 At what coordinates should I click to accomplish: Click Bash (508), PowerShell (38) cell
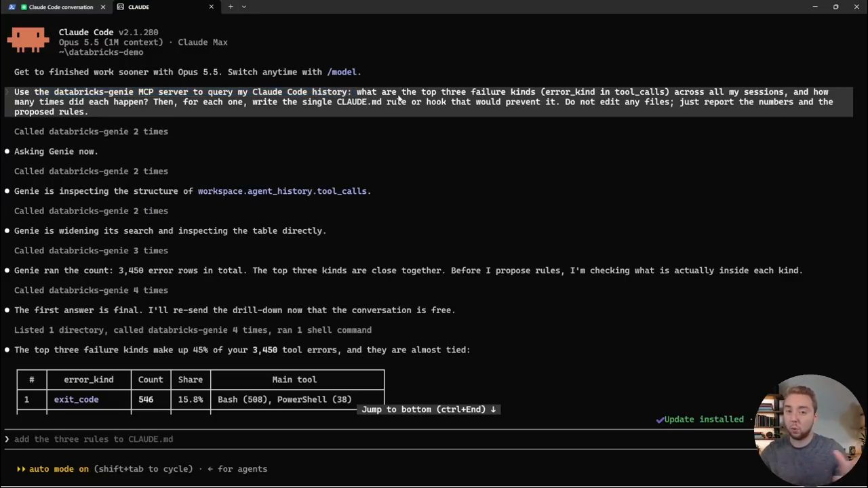coord(285,400)
